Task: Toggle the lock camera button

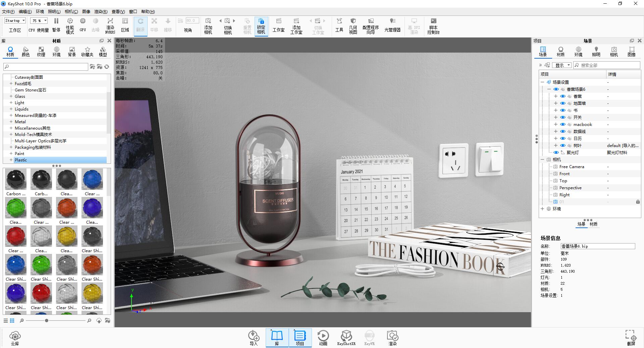Action: pos(261,26)
